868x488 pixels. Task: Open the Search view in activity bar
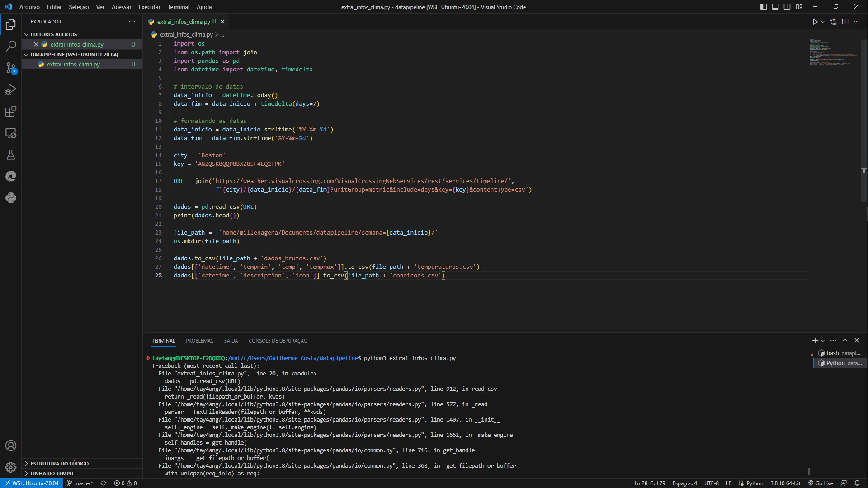click(x=11, y=46)
